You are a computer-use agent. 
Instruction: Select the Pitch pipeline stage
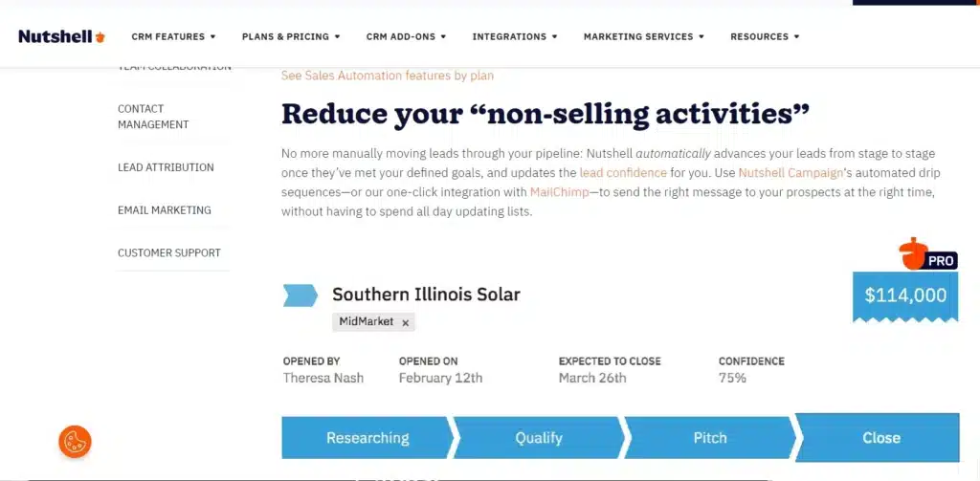(710, 438)
